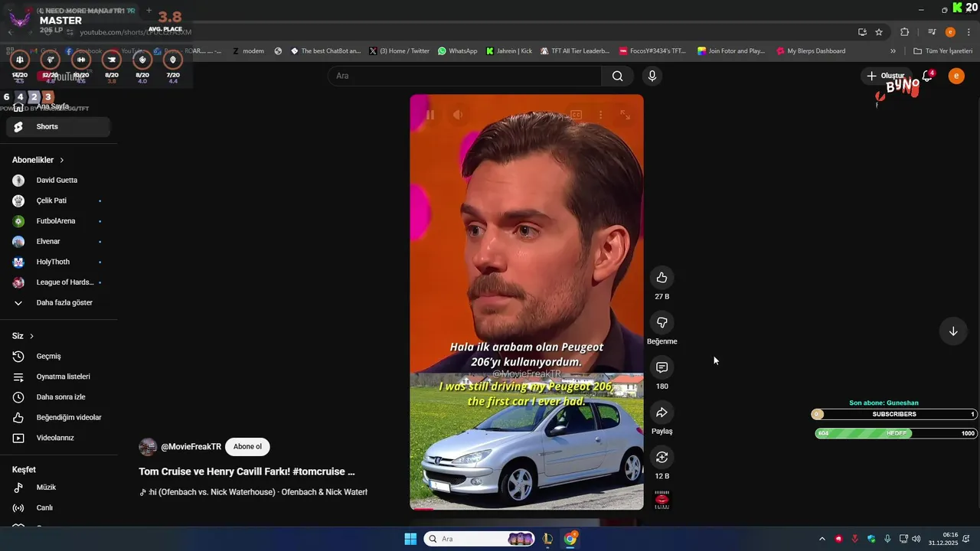
Task: Open Chrome media controls icon
Action: [x=932, y=32]
